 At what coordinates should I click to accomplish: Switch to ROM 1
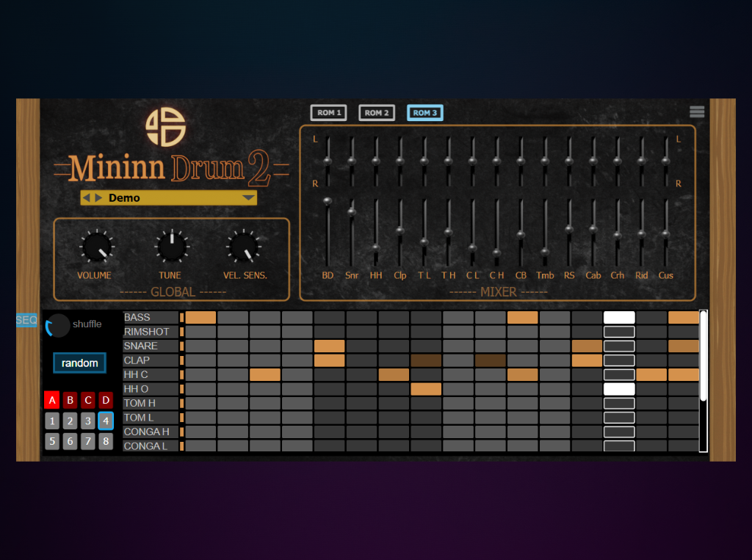click(328, 113)
